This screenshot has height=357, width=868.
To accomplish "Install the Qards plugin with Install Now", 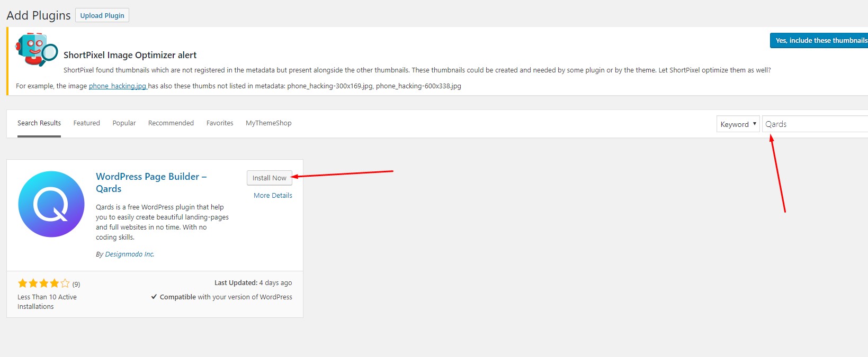I will 269,178.
